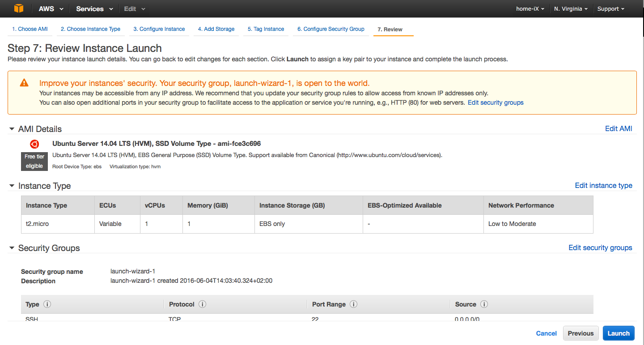Click the Ubuntu logo icon in AMI Details
Screen dimensions: 644x345
[x=34, y=144]
